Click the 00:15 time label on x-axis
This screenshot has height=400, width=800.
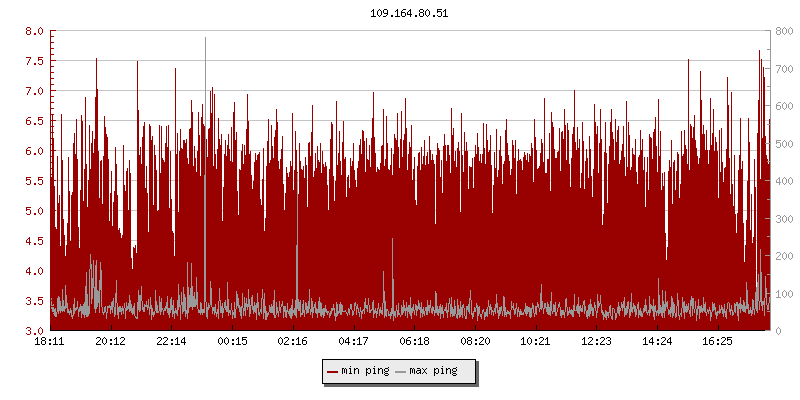pos(232,342)
